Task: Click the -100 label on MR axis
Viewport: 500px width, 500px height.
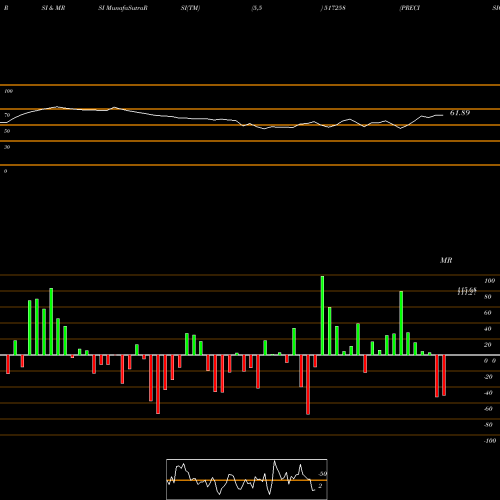Action: [490, 441]
